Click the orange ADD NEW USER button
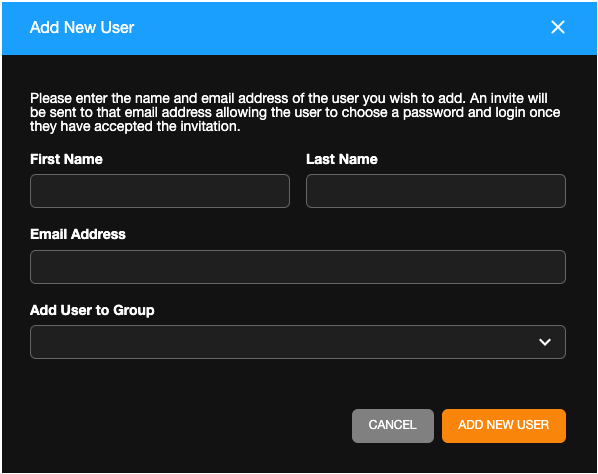Screen dimensions: 598x474 (504, 426)
